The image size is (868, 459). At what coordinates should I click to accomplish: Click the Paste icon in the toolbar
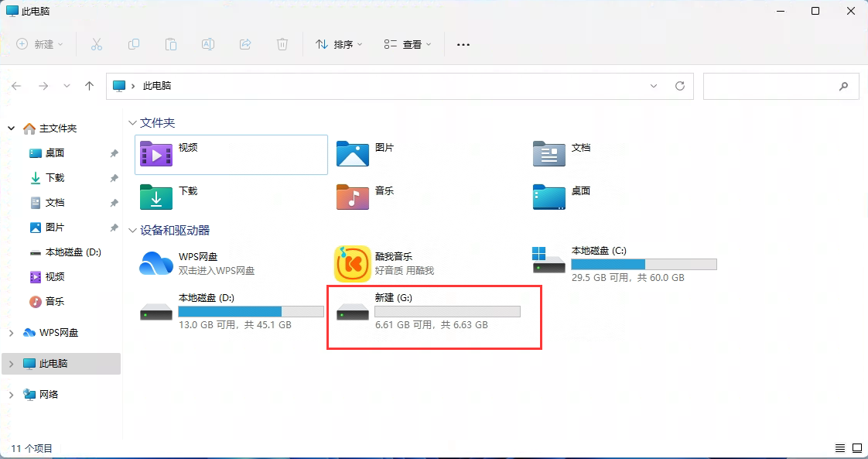(x=170, y=44)
